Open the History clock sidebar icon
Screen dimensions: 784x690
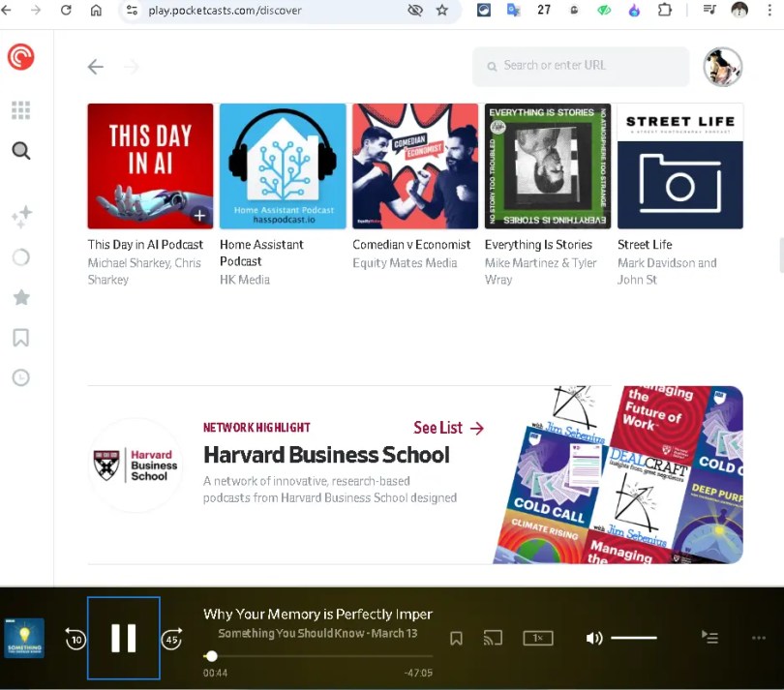tap(21, 377)
